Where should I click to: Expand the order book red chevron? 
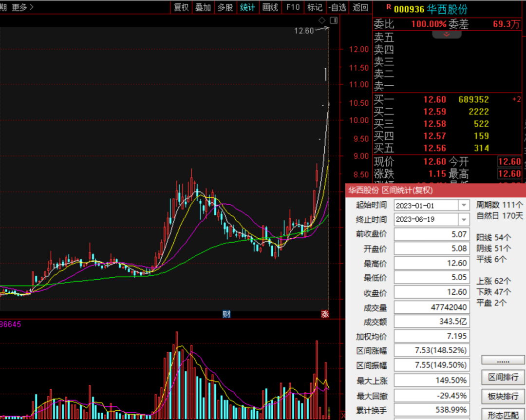(x=447, y=35)
